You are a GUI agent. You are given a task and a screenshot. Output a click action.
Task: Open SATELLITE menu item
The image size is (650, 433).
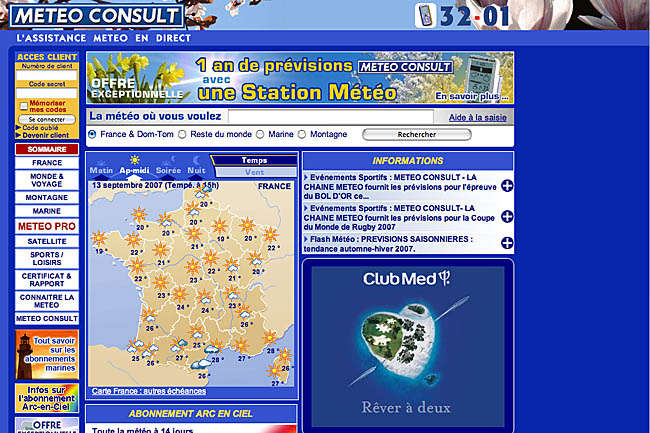[47, 242]
